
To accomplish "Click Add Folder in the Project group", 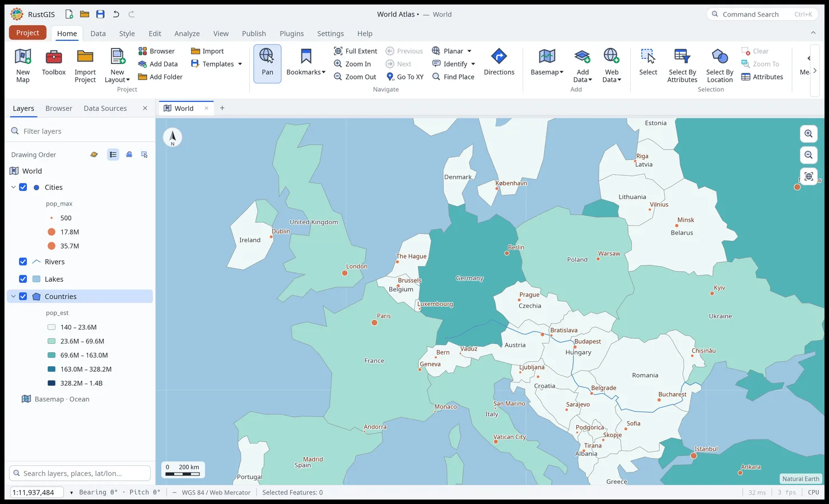I will click(x=160, y=77).
